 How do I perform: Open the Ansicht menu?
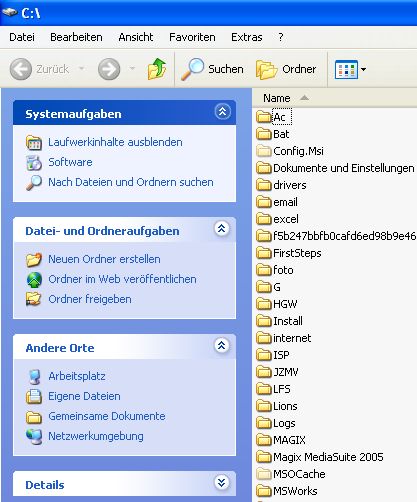136,37
